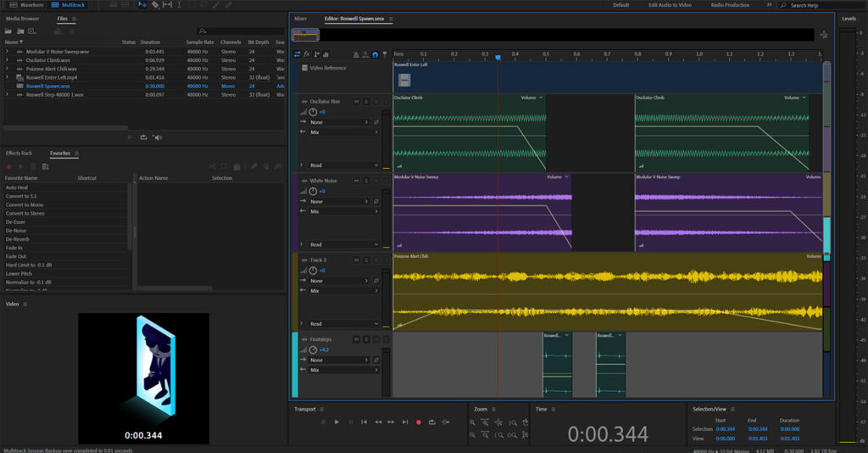
Task: Click the Fast Forward button in Transport
Action: pos(392,422)
